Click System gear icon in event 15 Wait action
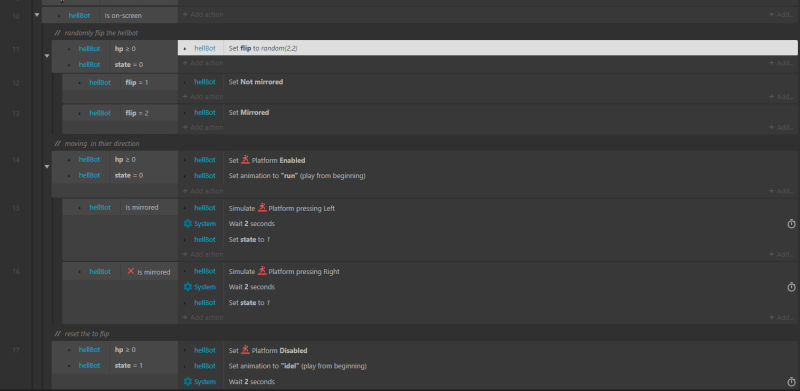The width and height of the screenshot is (800, 391). point(188,224)
